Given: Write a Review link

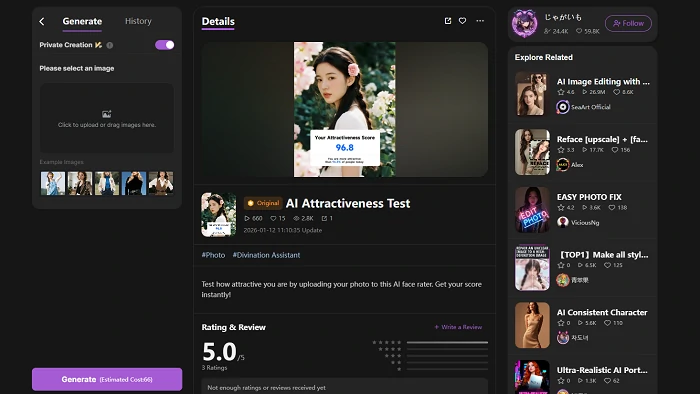Looking at the screenshot, I should 458,327.
